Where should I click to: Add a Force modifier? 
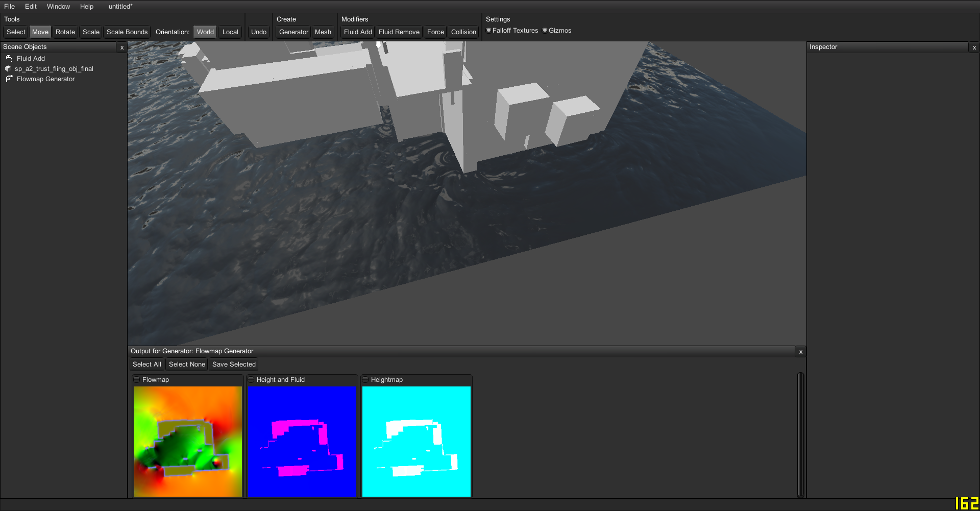click(435, 32)
